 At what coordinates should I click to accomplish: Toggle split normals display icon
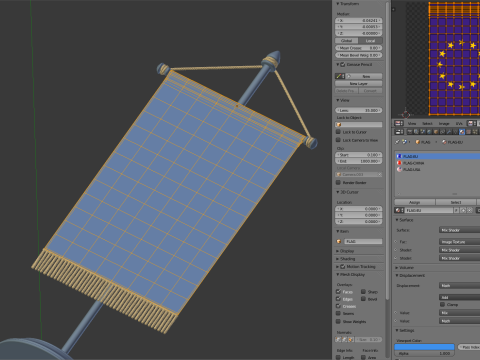coord(345,340)
